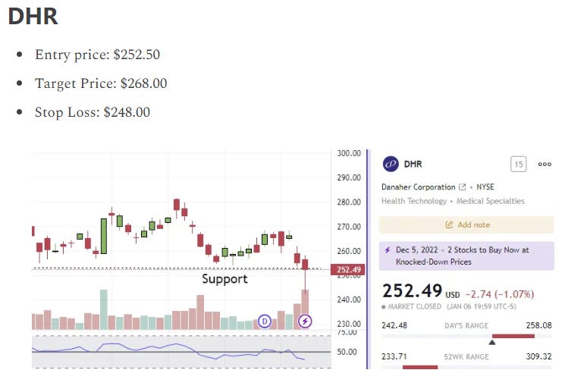Screen dimensions: 584x392
Task: Click the day's range high 258.08
Action: pos(538,325)
